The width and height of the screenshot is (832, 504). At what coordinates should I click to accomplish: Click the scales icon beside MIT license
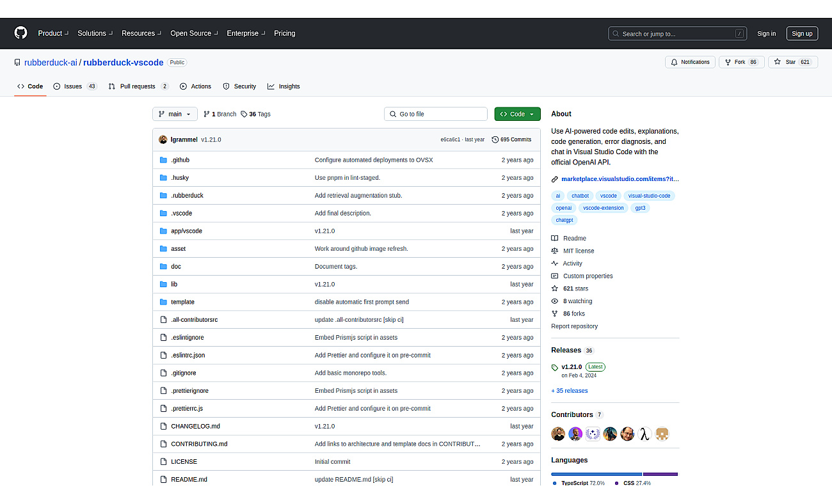555,251
